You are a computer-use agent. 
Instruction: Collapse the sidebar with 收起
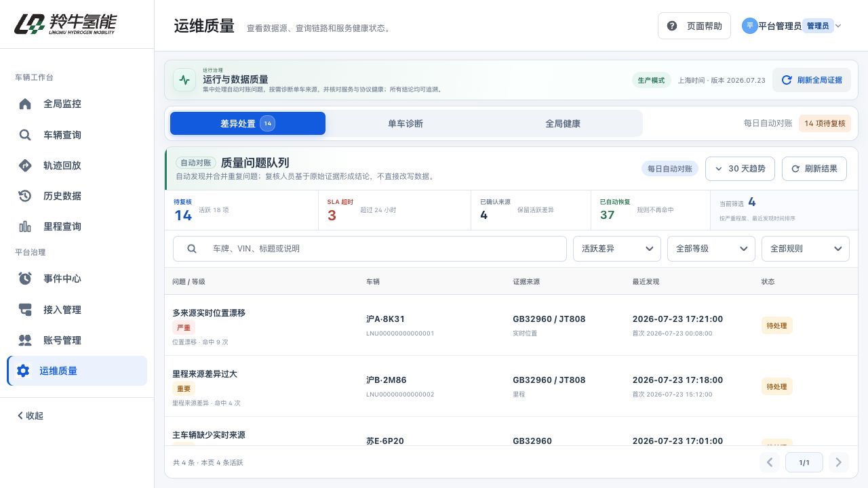point(31,415)
